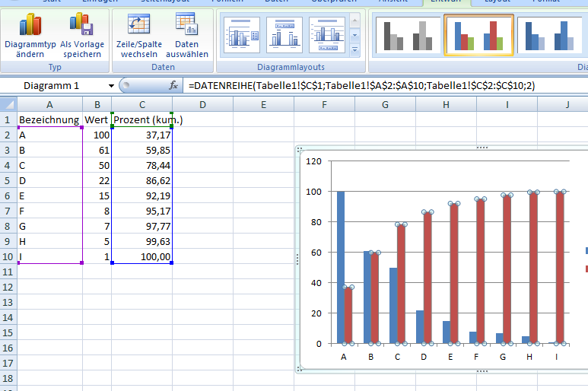Click the blue legend marker in chart
588x391 pixels.
[586, 251]
